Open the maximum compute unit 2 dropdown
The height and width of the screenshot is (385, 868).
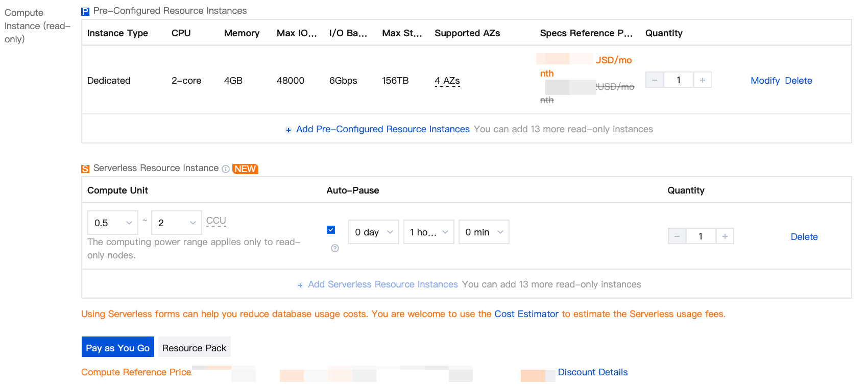click(177, 223)
